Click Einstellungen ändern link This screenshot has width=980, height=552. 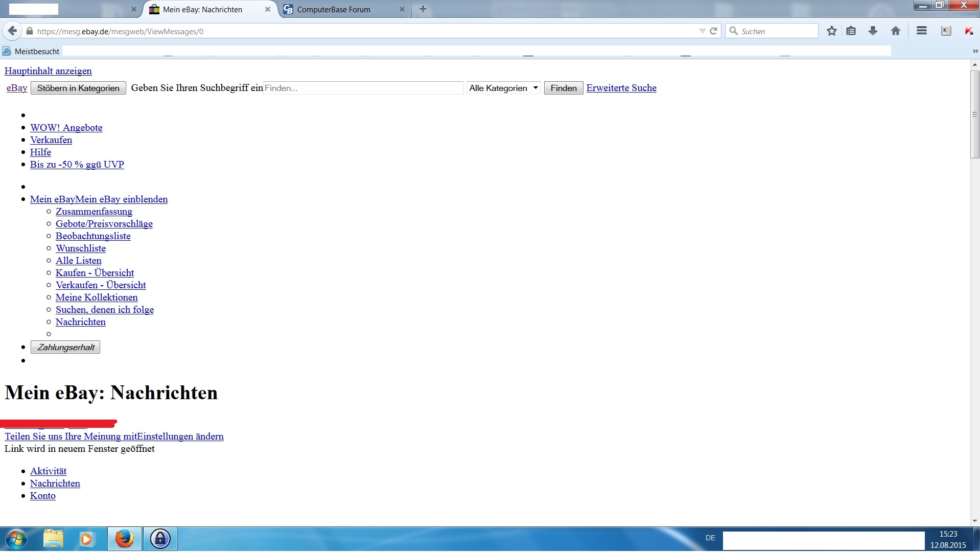(x=180, y=436)
